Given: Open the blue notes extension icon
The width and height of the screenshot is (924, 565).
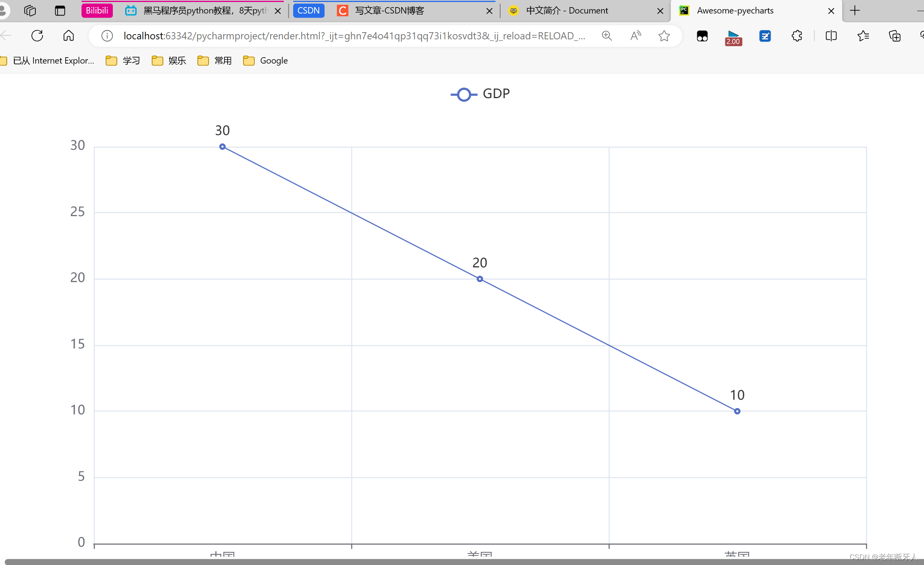Looking at the screenshot, I should coord(765,36).
